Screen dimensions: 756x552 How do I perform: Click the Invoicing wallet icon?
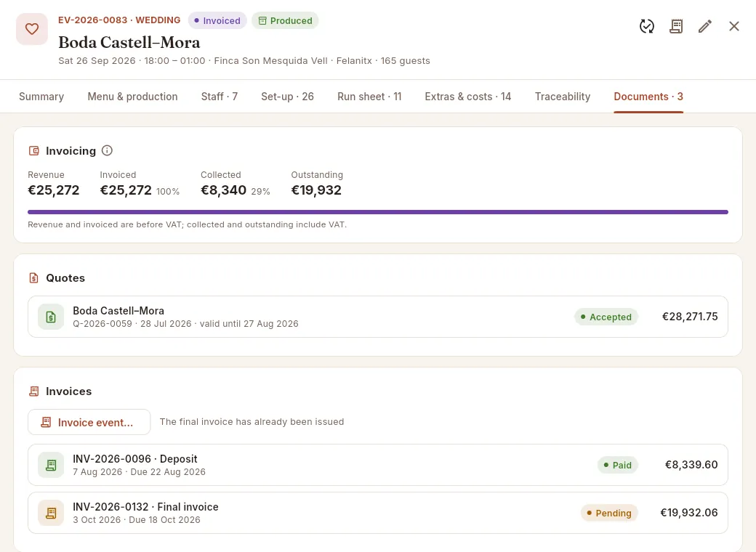(33, 151)
